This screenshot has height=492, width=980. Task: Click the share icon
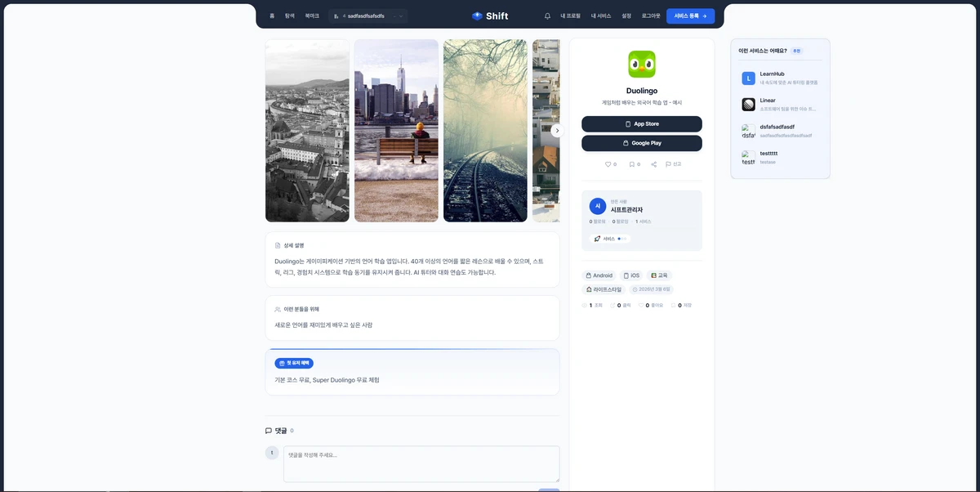point(653,164)
